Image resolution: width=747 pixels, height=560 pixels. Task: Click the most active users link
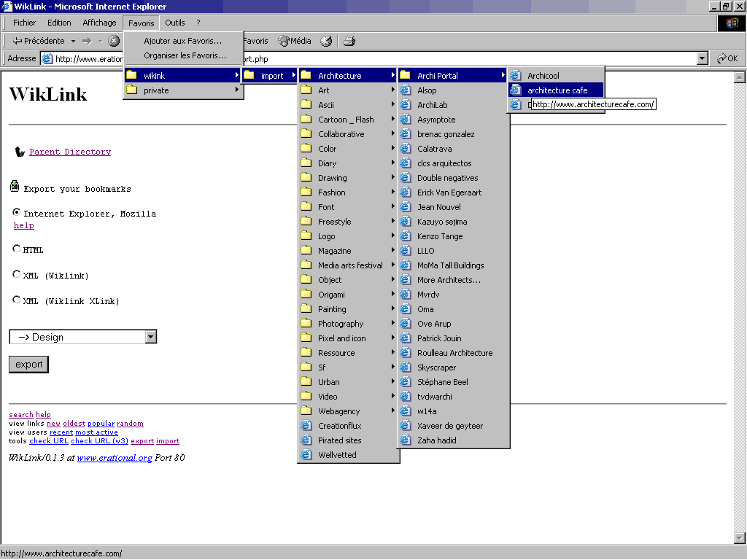[97, 432]
